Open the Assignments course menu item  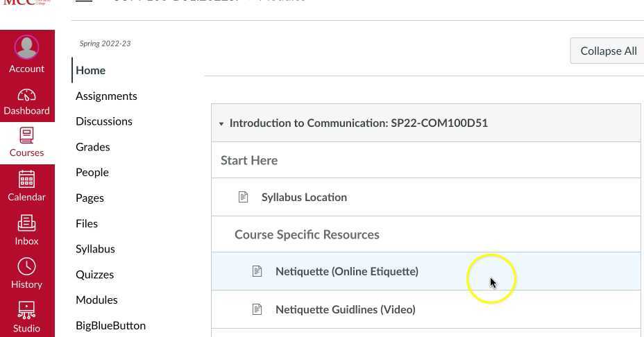(106, 96)
